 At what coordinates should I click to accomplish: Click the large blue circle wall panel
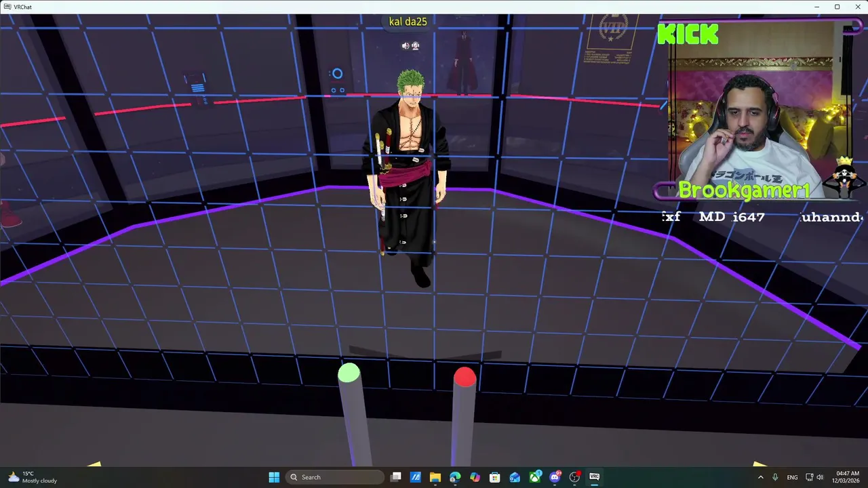pyautogui.click(x=337, y=74)
